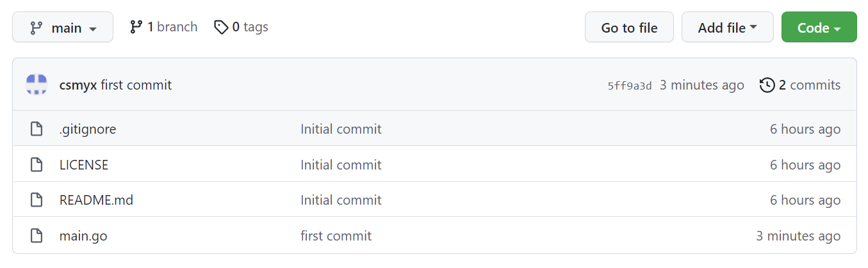Viewport: 868px width, 268px height.
Task: Click the csmyx user avatar icon
Action: (37, 85)
